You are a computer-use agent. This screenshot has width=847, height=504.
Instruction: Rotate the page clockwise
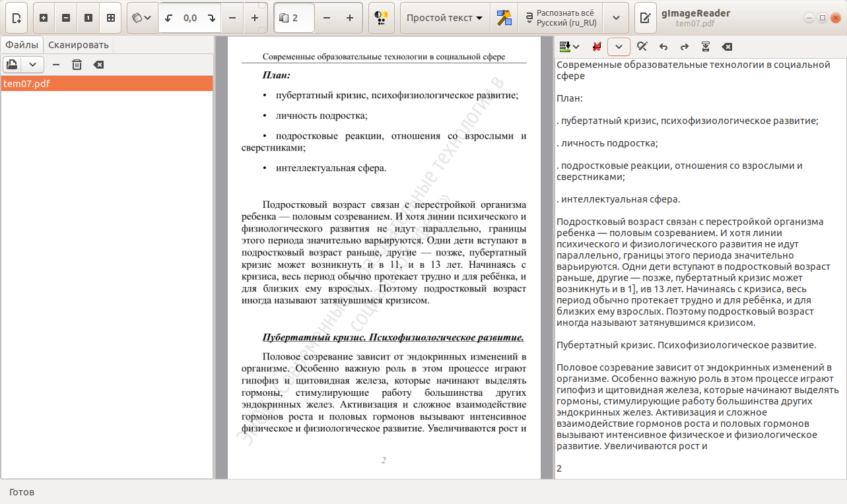211,18
